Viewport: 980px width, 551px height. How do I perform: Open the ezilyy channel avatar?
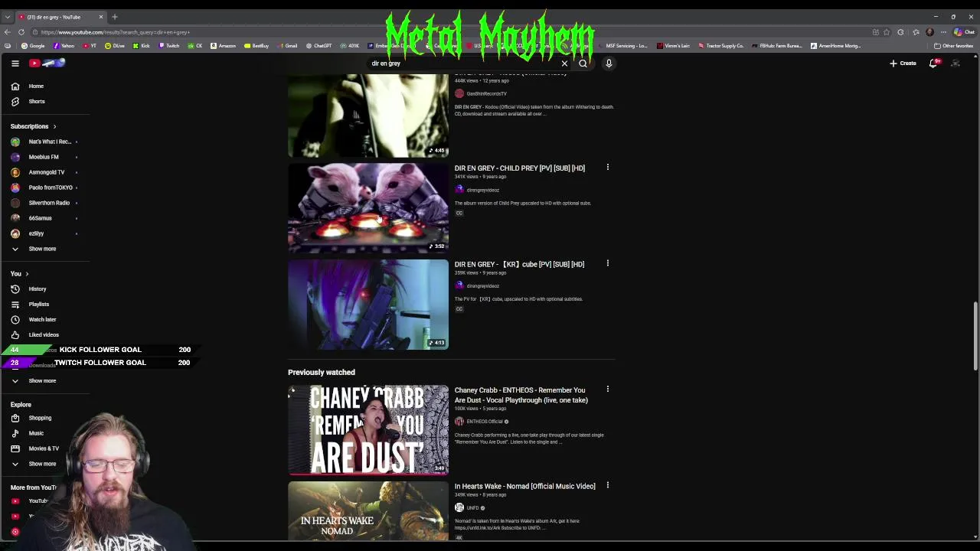(x=15, y=233)
